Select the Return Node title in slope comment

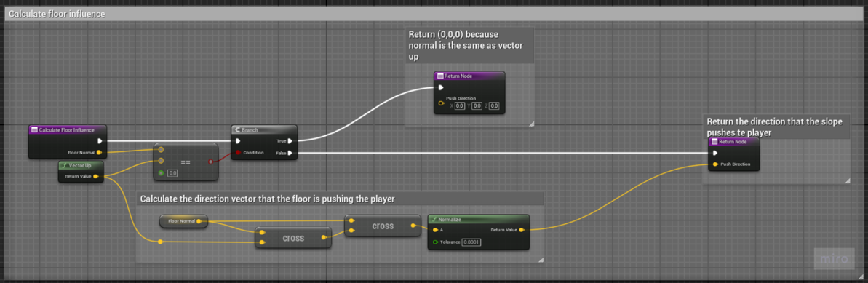coord(733,142)
